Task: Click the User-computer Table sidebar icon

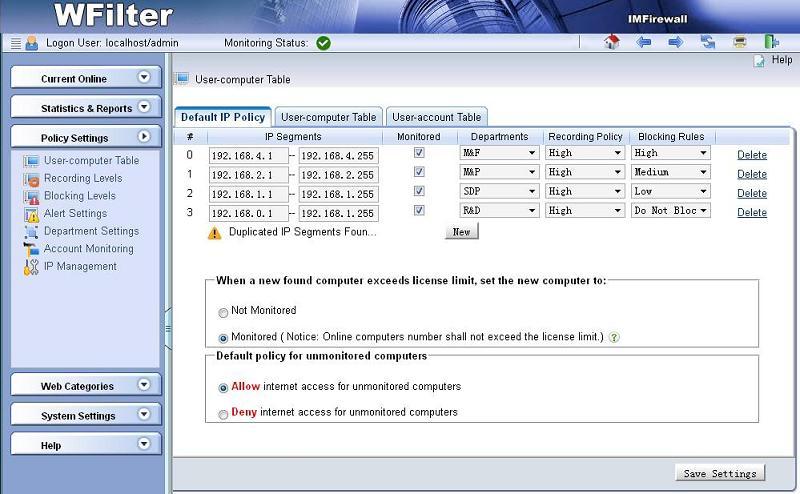Action: (31, 161)
